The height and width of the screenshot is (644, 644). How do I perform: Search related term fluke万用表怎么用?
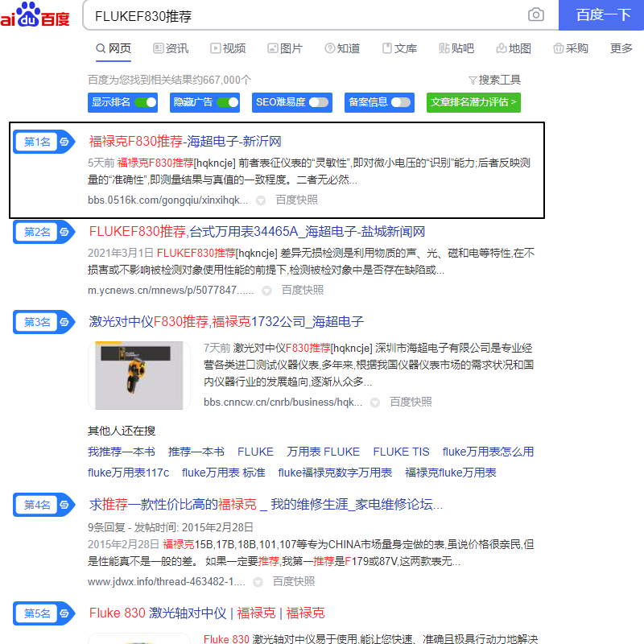coord(488,452)
